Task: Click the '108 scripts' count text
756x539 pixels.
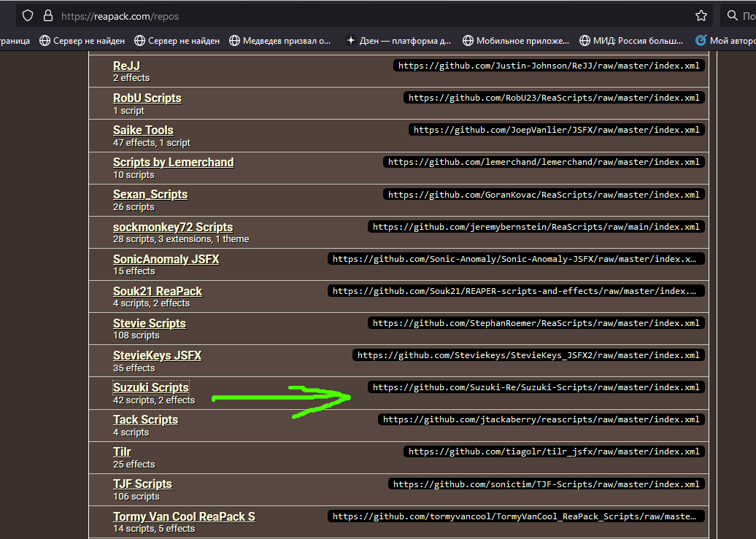Action: click(136, 336)
